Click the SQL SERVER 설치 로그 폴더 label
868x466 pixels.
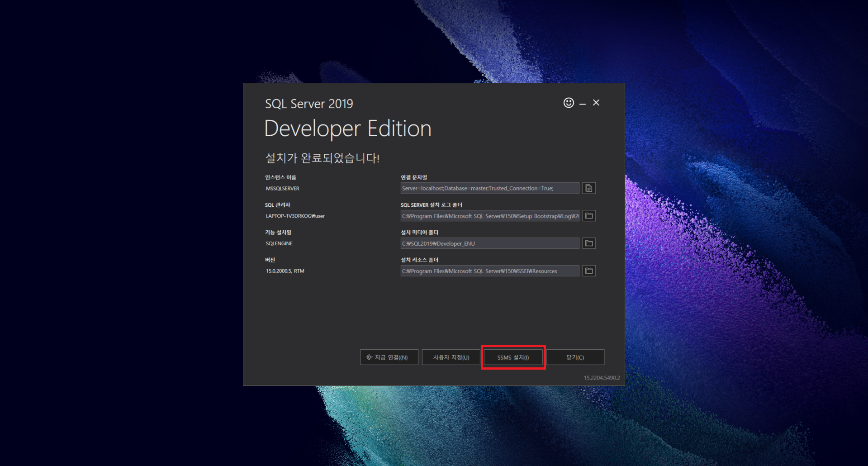coord(432,205)
